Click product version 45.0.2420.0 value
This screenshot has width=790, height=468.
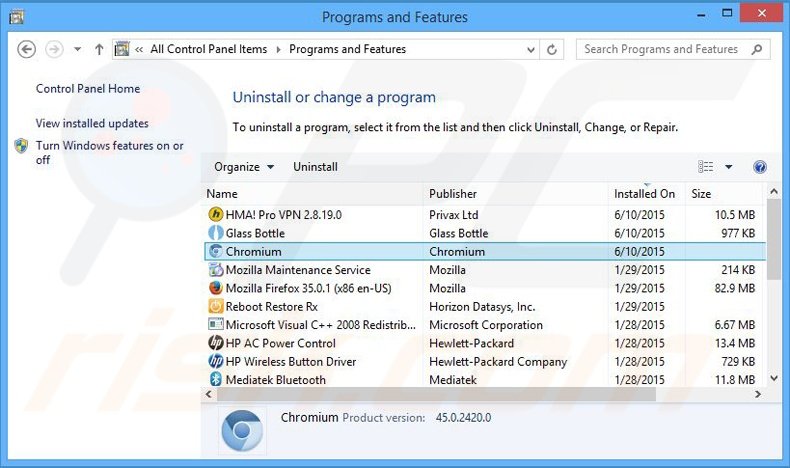point(463,418)
